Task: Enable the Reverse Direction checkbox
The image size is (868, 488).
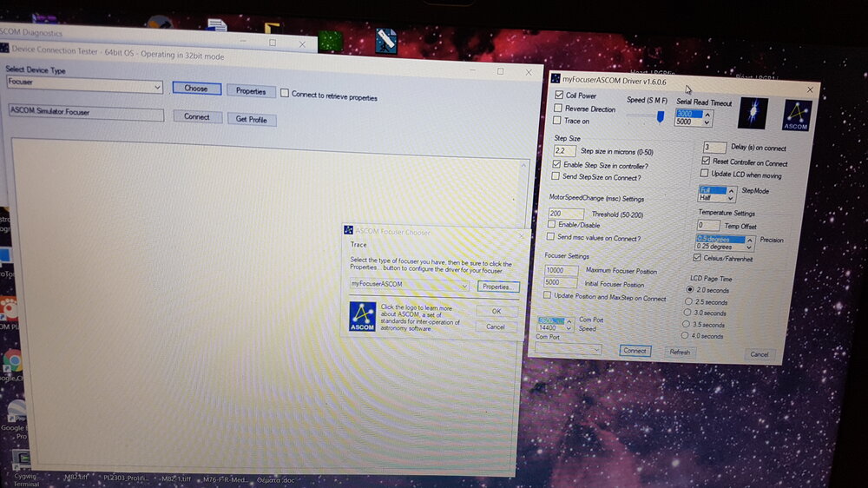Action: pyautogui.click(x=558, y=109)
